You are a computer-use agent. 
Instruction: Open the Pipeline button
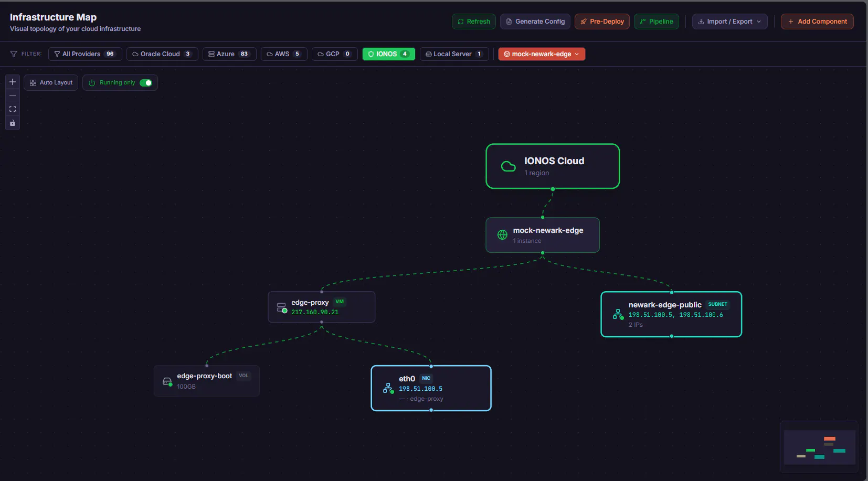pyautogui.click(x=657, y=22)
